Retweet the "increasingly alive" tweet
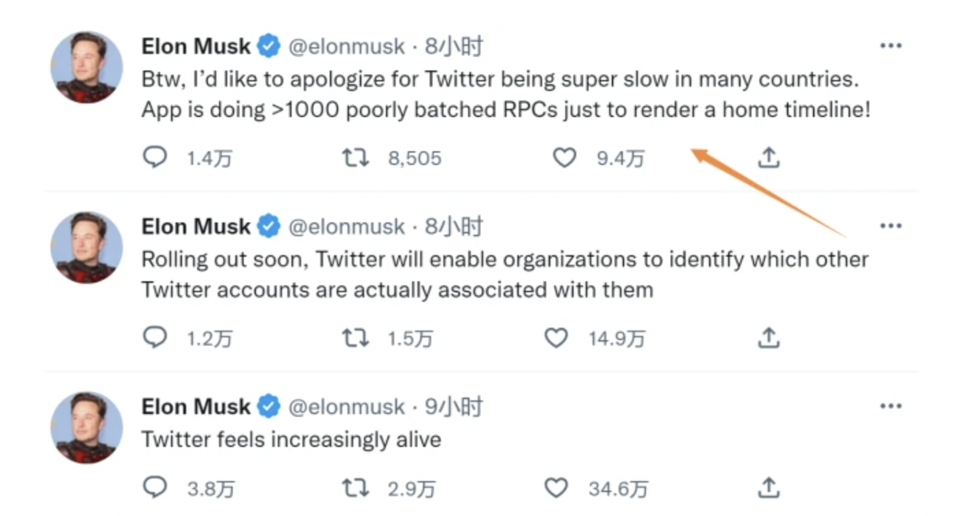The width and height of the screenshot is (980, 516). [355, 488]
